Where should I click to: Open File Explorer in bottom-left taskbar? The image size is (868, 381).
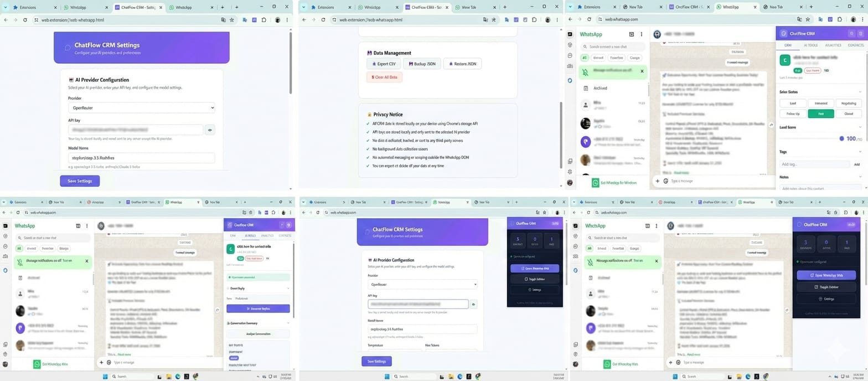(x=169, y=377)
